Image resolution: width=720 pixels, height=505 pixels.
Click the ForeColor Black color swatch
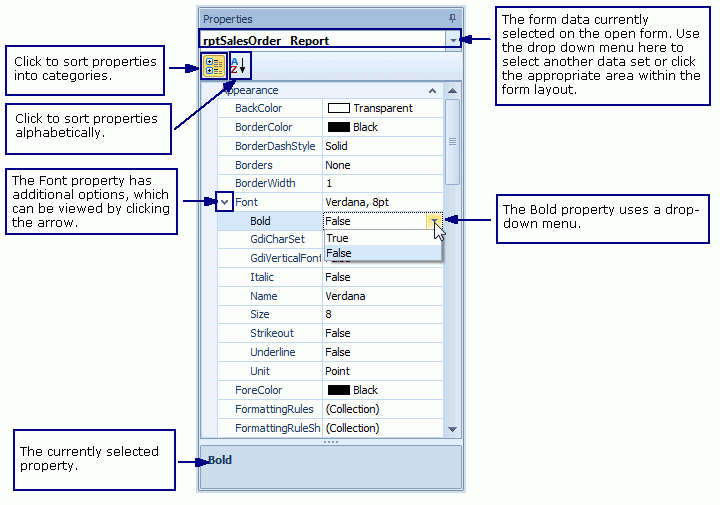[x=338, y=390]
